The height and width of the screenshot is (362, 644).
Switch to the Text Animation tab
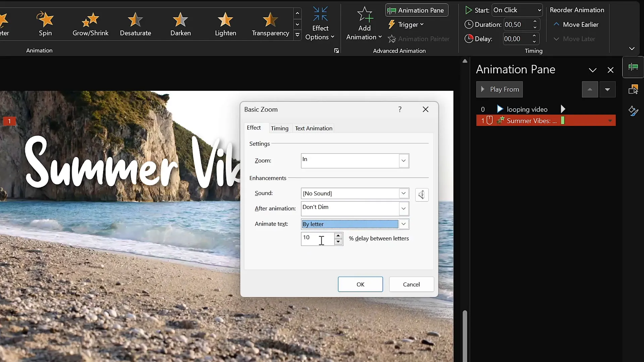314,128
